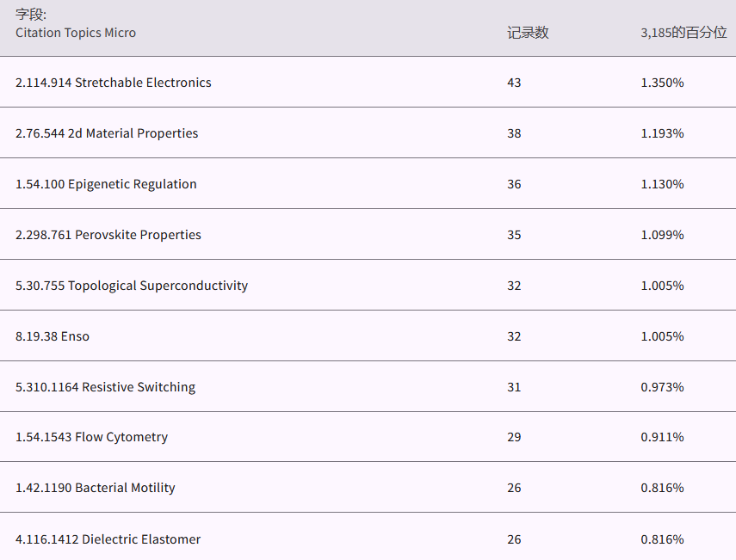Click record count 29 for Flow Cytometry
The width and height of the screenshot is (736, 560).
514,437
